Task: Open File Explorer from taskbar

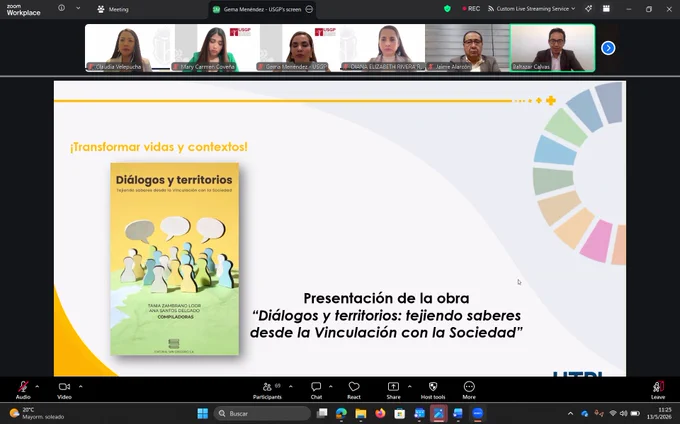Action: [x=361, y=413]
